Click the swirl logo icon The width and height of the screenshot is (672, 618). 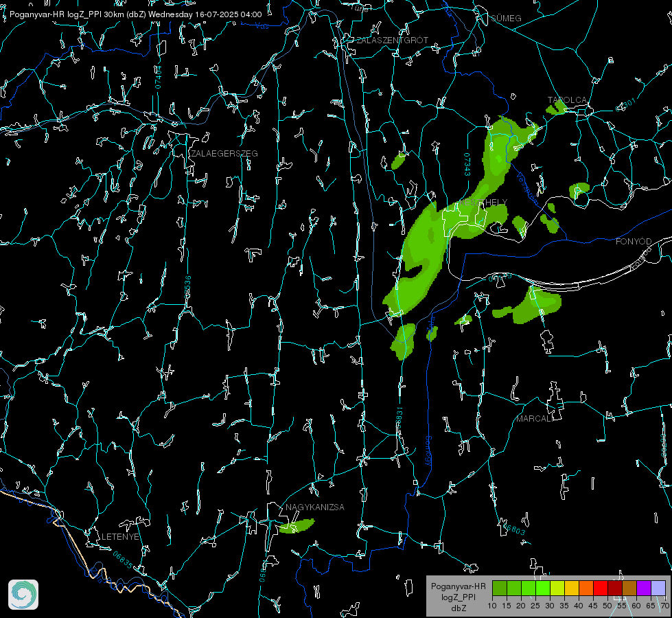pyautogui.click(x=23, y=595)
